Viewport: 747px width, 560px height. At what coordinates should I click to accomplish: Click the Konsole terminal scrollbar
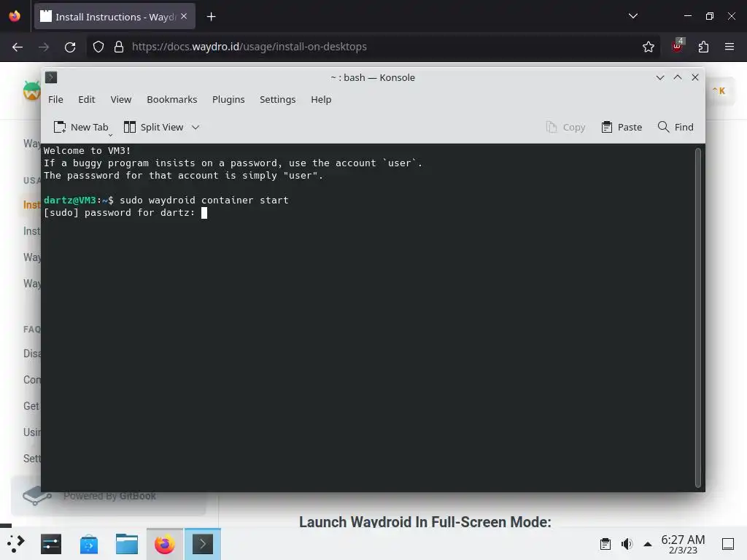pyautogui.click(x=698, y=318)
